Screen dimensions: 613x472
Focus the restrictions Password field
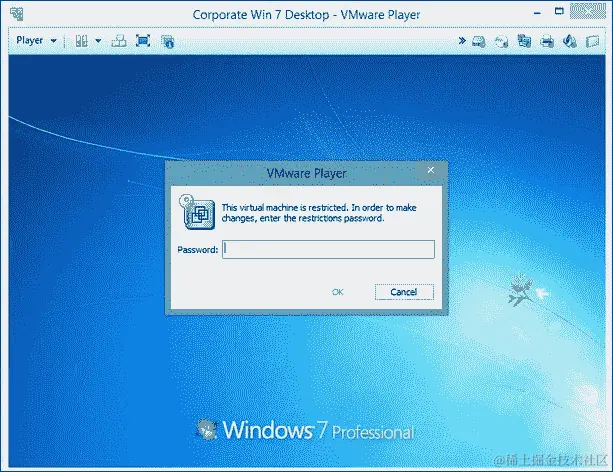(328, 249)
